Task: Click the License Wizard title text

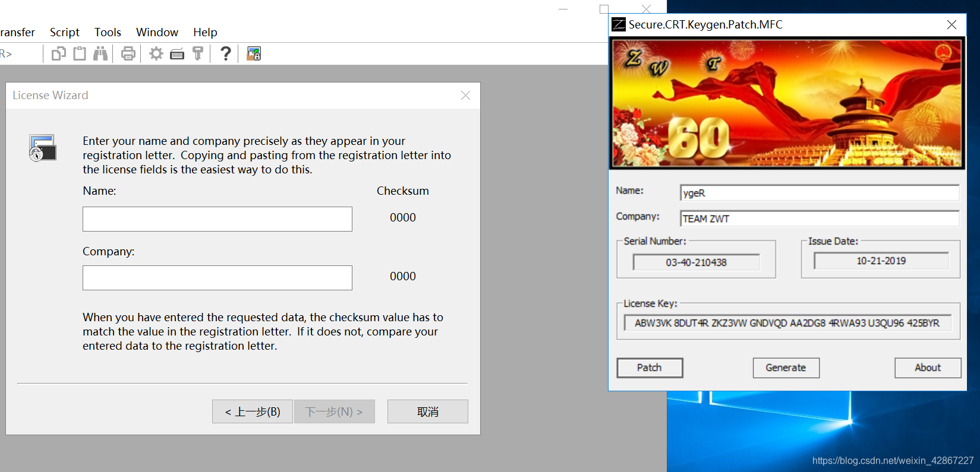Action: (51, 96)
